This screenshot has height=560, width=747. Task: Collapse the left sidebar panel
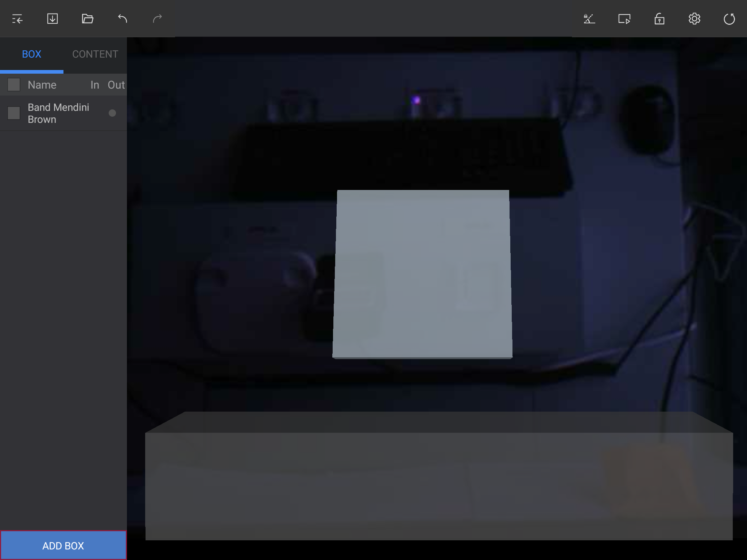click(17, 19)
